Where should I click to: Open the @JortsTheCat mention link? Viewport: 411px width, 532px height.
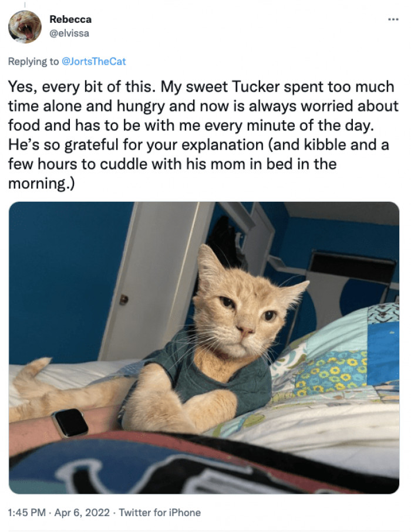(94, 62)
